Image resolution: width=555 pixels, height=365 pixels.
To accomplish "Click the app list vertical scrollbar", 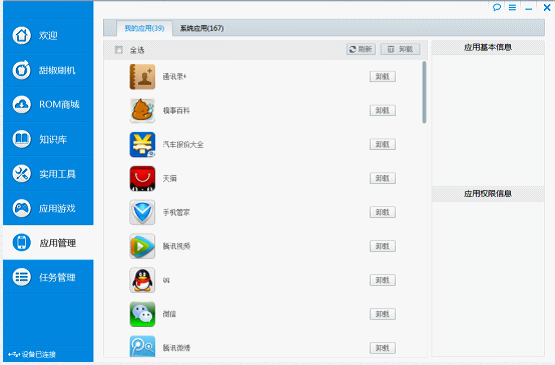I will tap(424, 92).
